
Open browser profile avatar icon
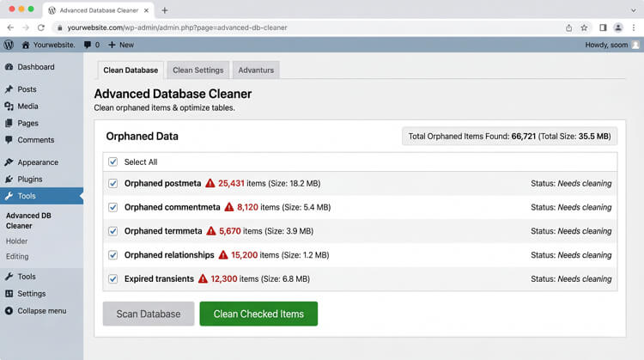coord(618,27)
